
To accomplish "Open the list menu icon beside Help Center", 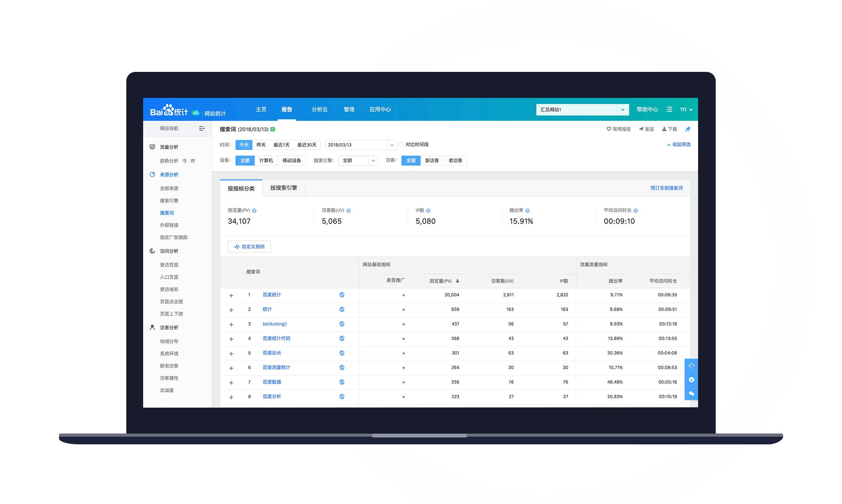I will point(669,109).
